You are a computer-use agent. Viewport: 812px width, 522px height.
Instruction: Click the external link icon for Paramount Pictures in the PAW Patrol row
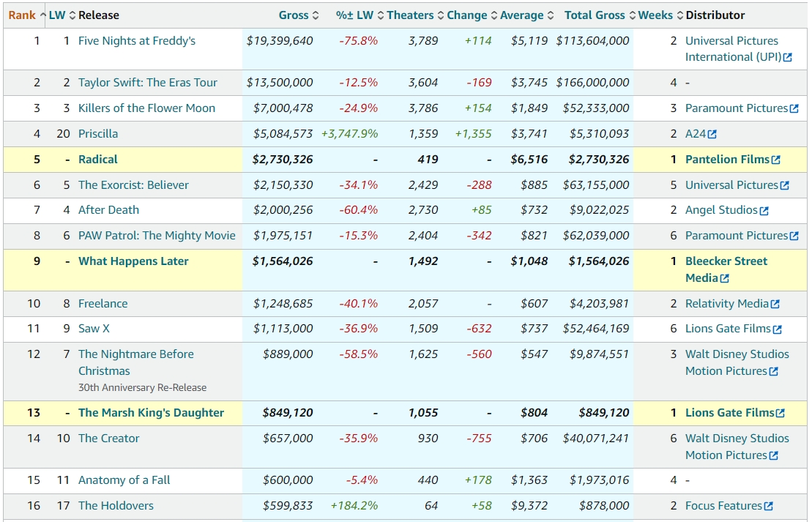[x=794, y=236]
